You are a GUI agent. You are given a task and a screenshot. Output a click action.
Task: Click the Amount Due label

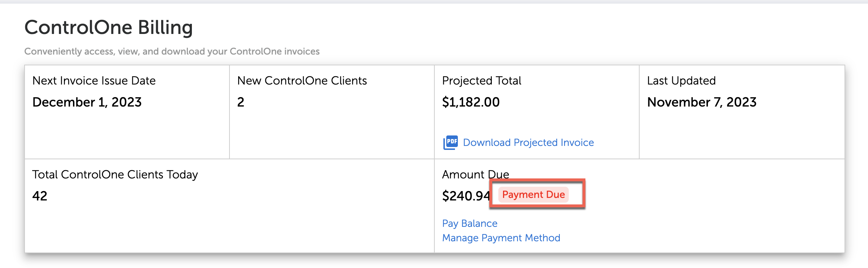click(475, 174)
